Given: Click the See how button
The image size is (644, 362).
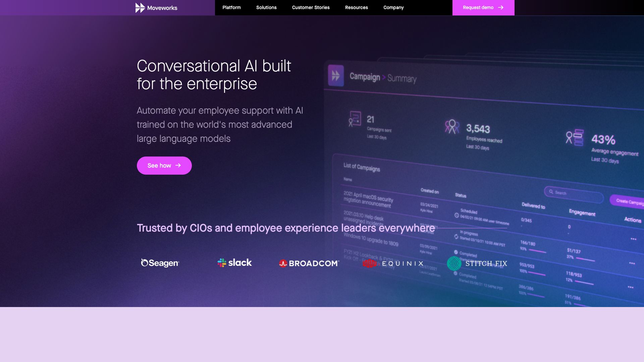Looking at the screenshot, I should coord(164,166).
